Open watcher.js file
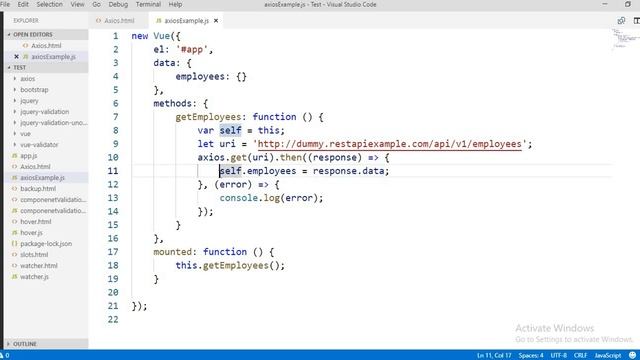This screenshot has height=360, width=640. [34, 277]
